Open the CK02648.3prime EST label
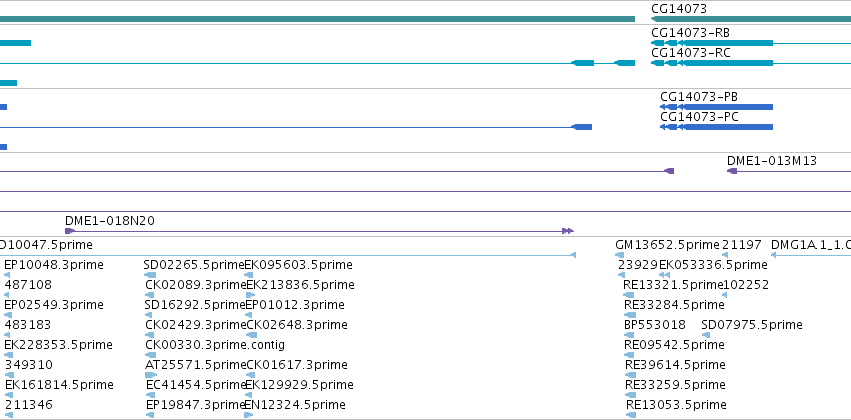The image size is (851, 420). tap(297, 324)
